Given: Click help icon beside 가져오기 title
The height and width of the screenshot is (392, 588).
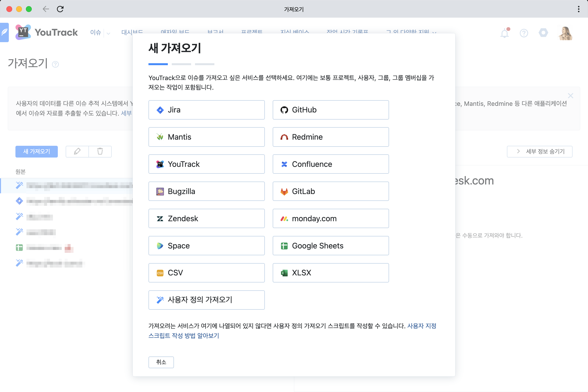Looking at the screenshot, I should point(55,64).
